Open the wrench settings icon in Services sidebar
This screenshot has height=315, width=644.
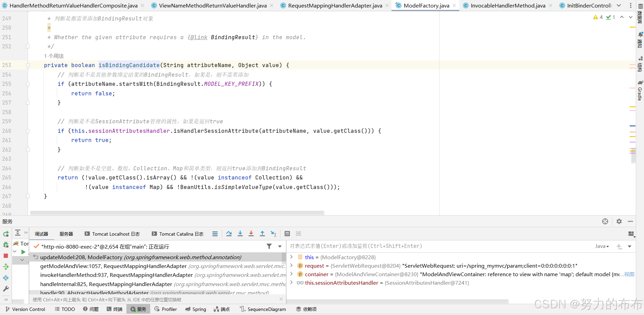tap(6, 289)
